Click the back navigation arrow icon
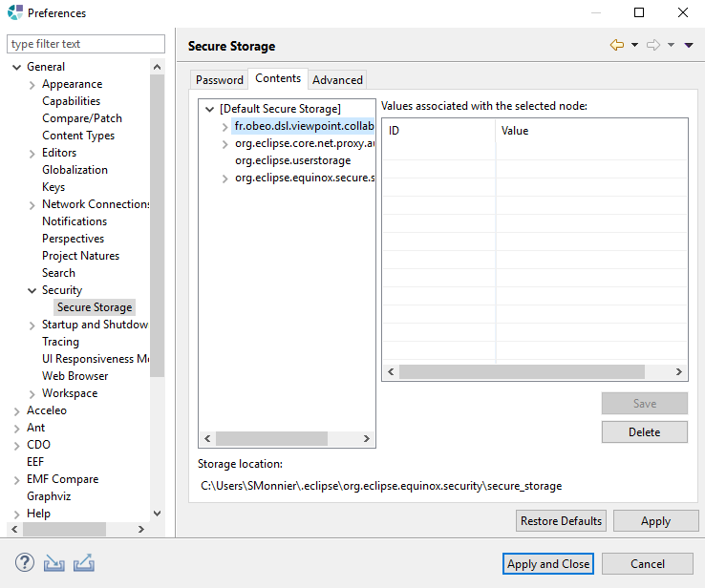The image size is (705, 588). [617, 46]
